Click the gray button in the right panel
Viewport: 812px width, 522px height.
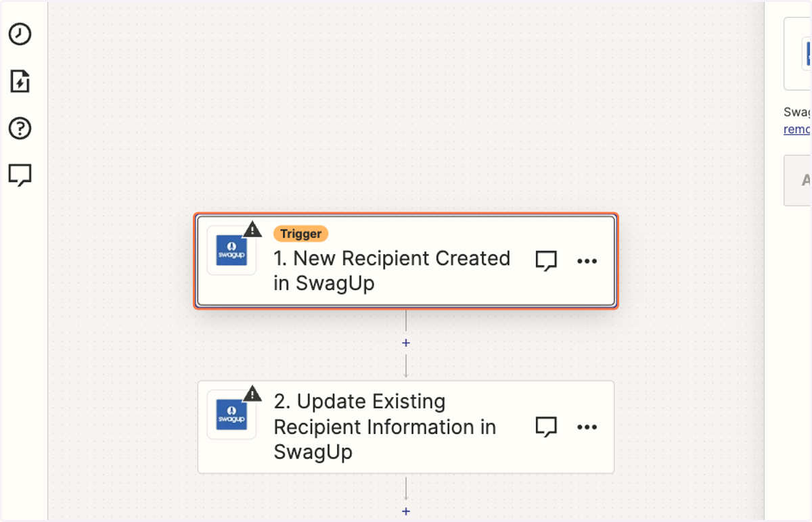coord(798,181)
